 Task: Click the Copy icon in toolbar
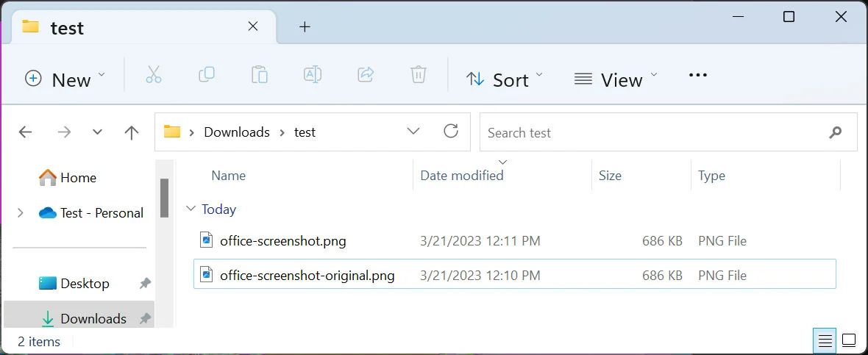pyautogui.click(x=207, y=74)
